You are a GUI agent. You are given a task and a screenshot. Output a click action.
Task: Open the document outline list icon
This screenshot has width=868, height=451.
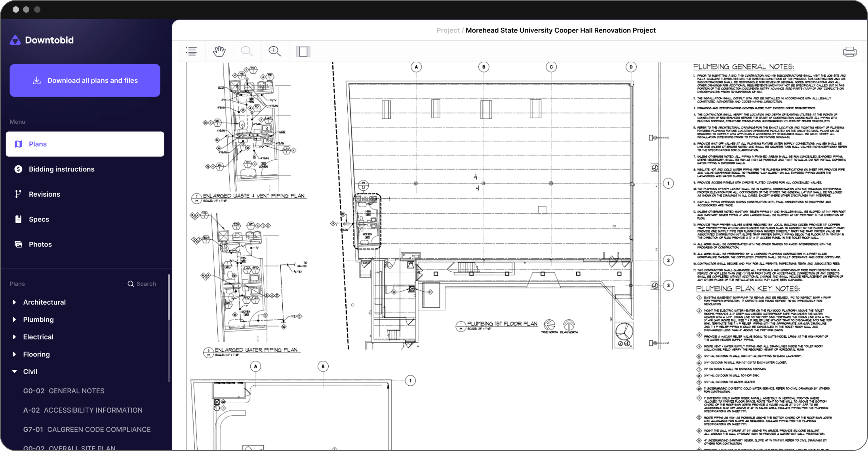click(x=192, y=51)
